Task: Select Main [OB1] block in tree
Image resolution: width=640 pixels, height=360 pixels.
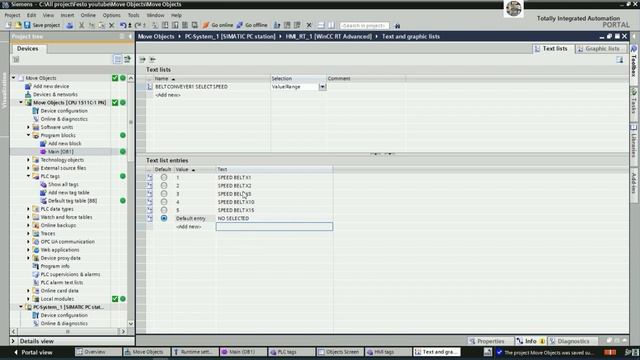Action: [x=60, y=151]
